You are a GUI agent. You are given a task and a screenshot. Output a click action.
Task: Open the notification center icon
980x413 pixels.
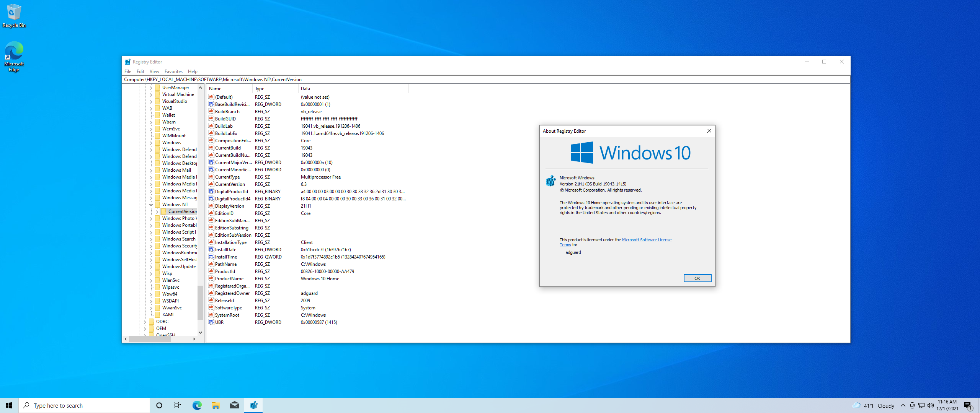pos(968,405)
